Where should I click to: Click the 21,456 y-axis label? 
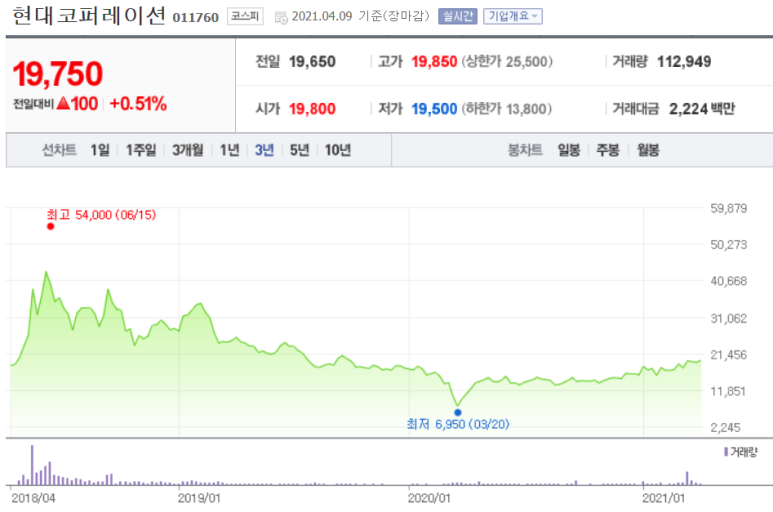729,355
